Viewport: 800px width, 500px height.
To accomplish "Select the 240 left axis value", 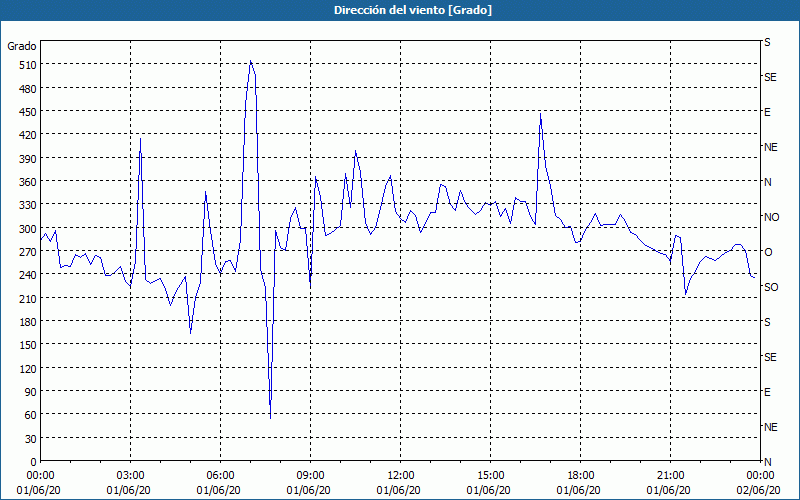I will coord(28,275).
